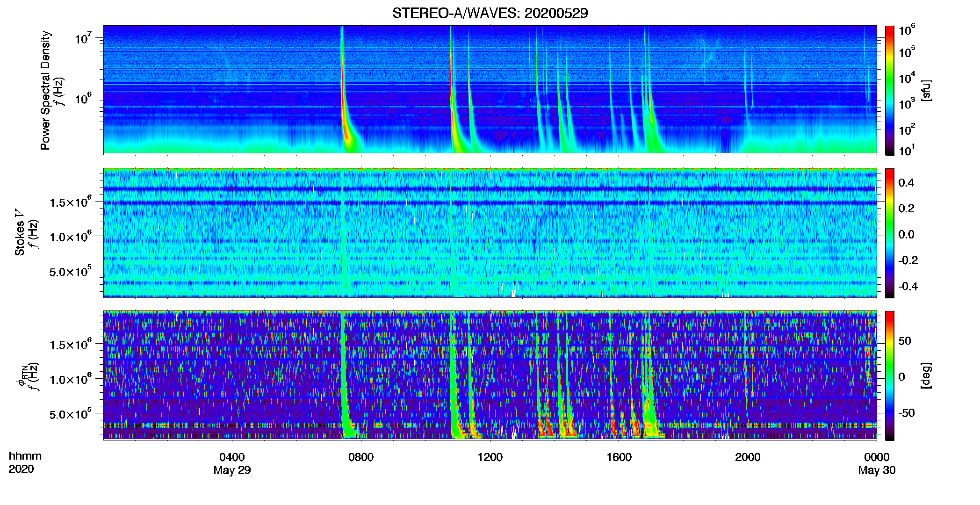Image resolution: width=980 pixels, height=505 pixels.
Task: Click the 0.4 value on the Stokes colorbar
Action: pyautogui.click(x=906, y=183)
